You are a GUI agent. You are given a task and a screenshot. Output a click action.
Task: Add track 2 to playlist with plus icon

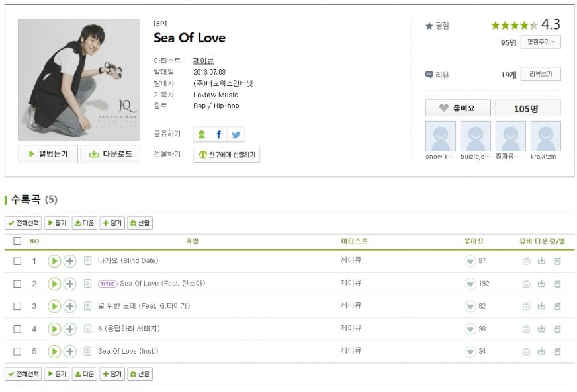tap(69, 284)
